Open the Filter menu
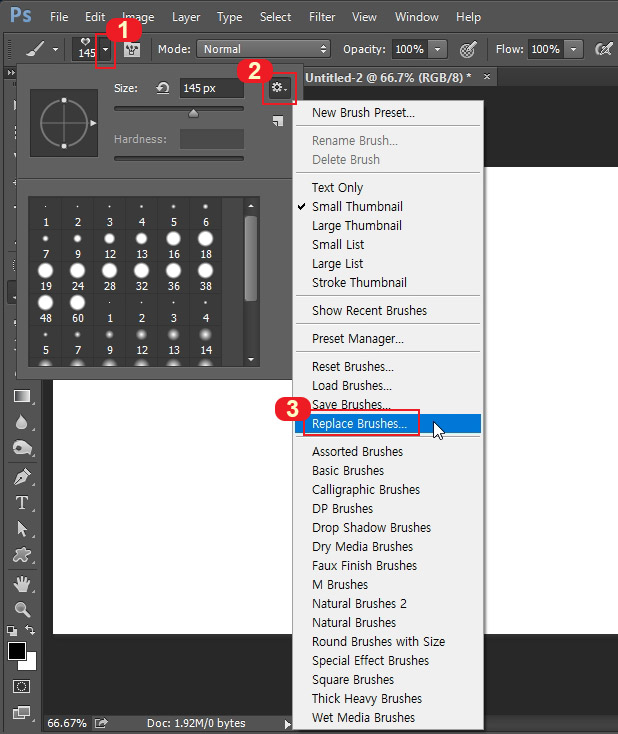This screenshot has height=734, width=618. pyautogui.click(x=322, y=17)
